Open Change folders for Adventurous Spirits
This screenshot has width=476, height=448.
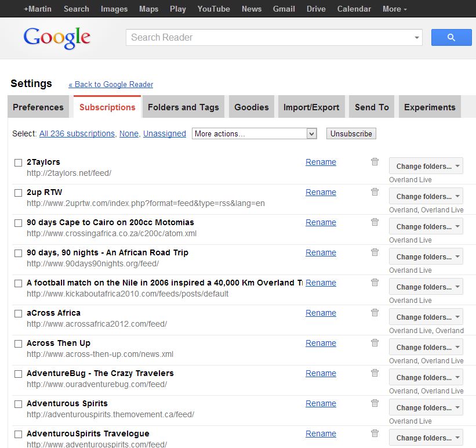426,407
